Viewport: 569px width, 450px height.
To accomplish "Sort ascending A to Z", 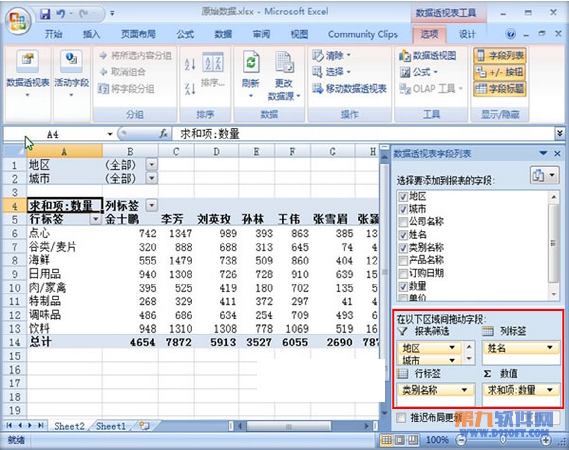I will (190, 64).
